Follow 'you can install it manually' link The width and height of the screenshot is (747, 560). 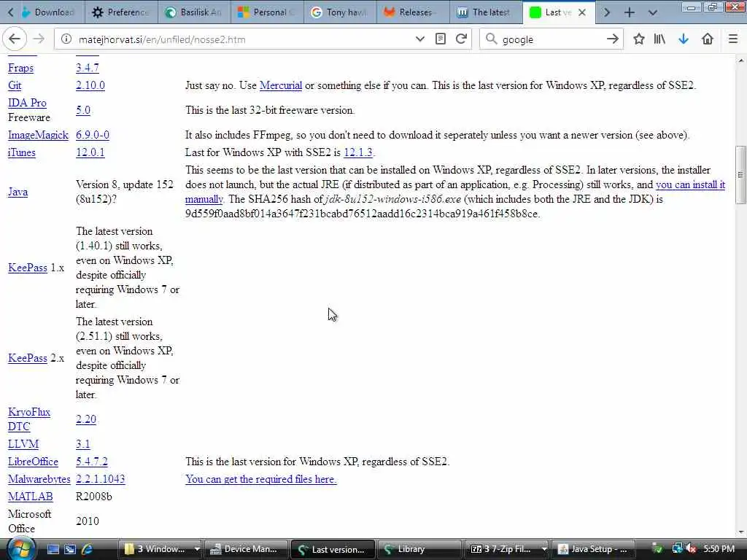[x=690, y=184]
